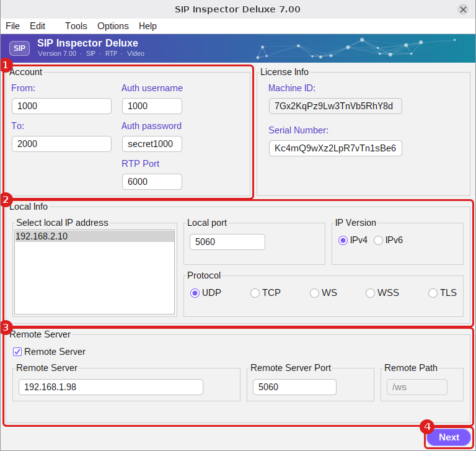Click the Auth username field
476x451 pixels.
pos(152,106)
